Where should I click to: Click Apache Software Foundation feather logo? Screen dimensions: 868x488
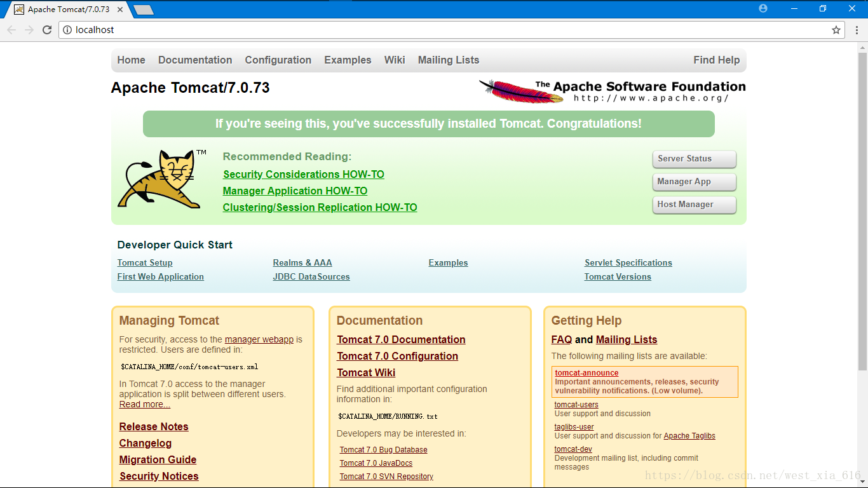(x=612, y=91)
